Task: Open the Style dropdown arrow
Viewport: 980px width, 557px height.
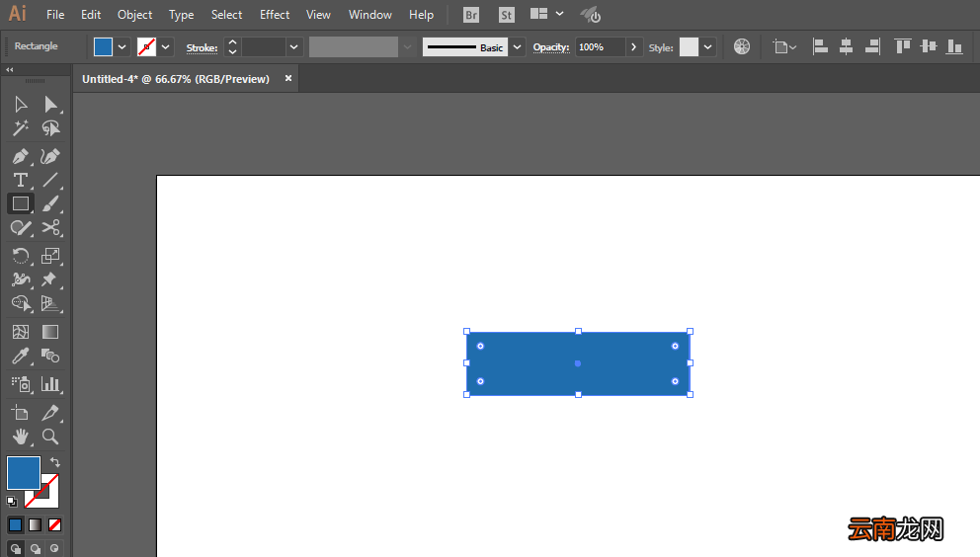Action: pos(707,46)
